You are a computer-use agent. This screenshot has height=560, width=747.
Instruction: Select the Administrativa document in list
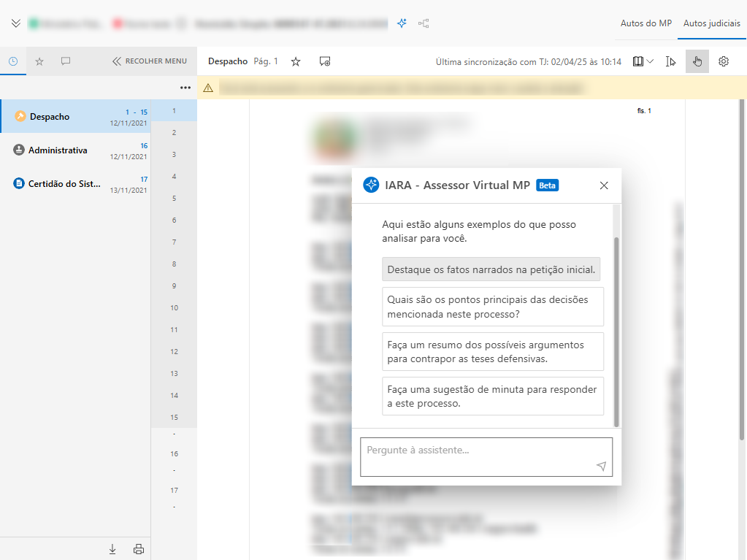point(58,150)
